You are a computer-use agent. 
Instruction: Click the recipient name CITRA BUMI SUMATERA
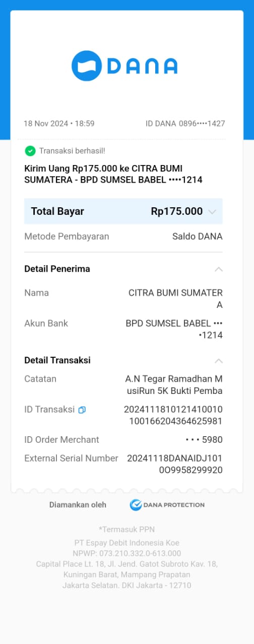175,299
